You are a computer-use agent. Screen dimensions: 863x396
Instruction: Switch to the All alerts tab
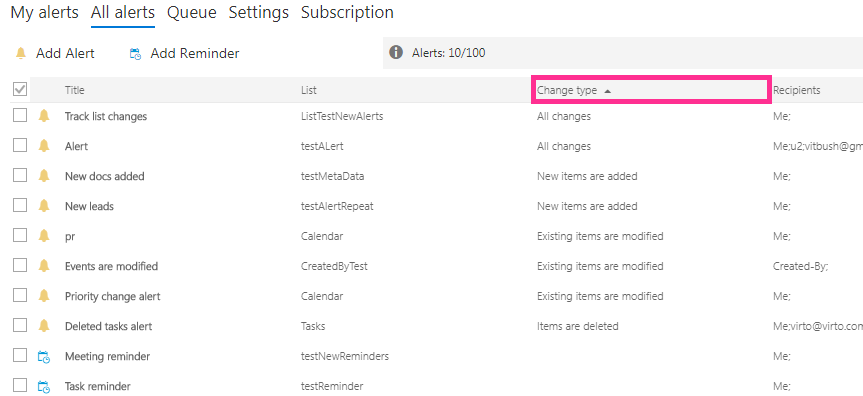pos(123,12)
